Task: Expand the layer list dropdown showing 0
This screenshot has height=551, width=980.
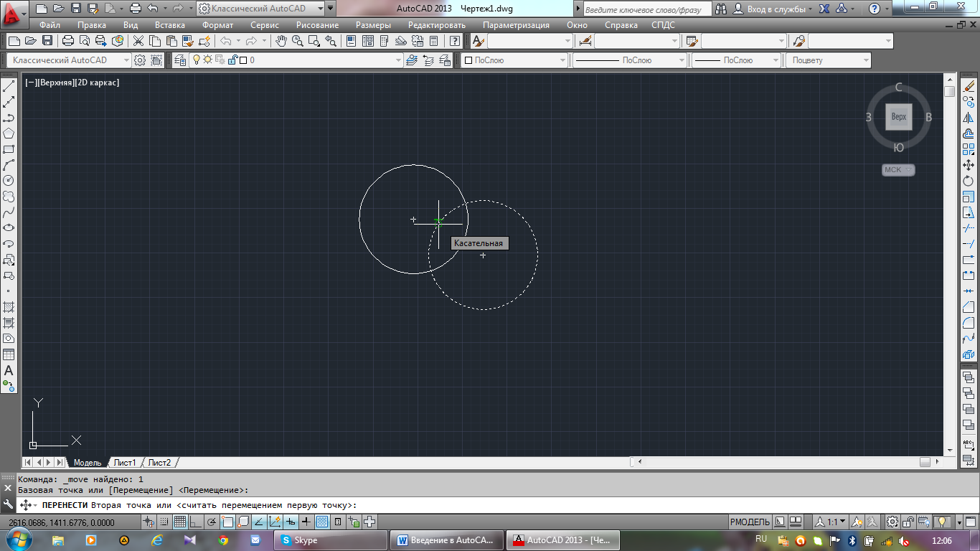Action: (398, 60)
